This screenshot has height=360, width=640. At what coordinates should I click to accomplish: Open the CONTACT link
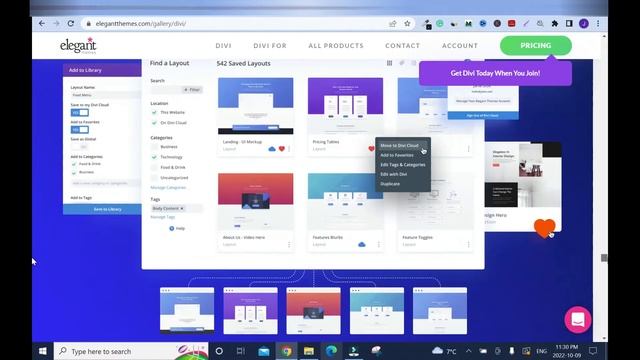[402, 46]
